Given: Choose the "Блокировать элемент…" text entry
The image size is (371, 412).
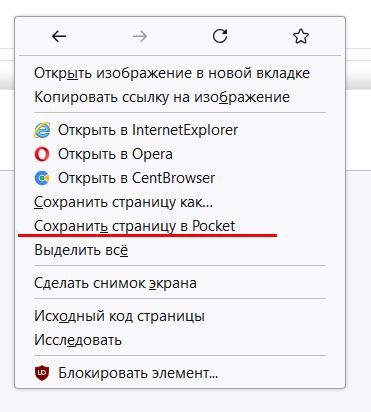Looking at the screenshot, I should [x=138, y=373].
